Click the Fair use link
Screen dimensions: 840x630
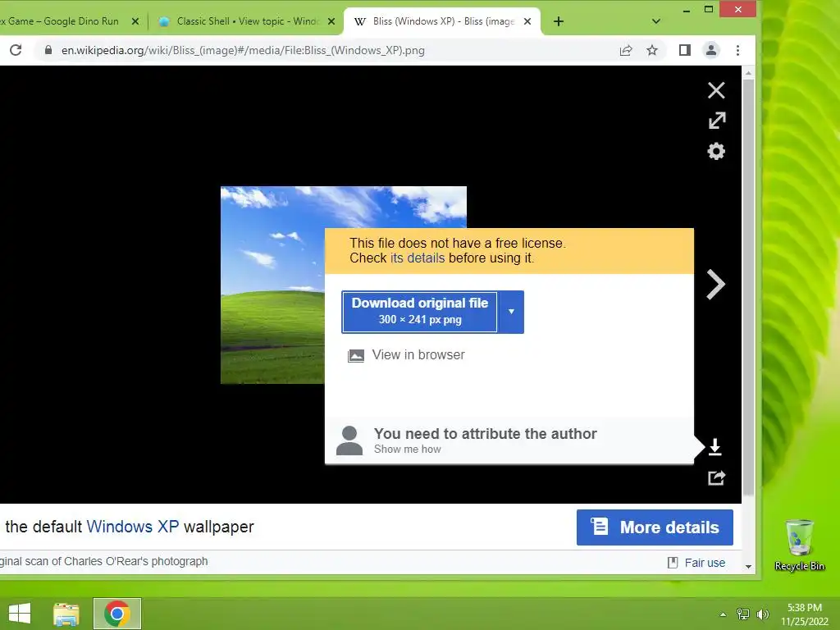[x=705, y=563]
